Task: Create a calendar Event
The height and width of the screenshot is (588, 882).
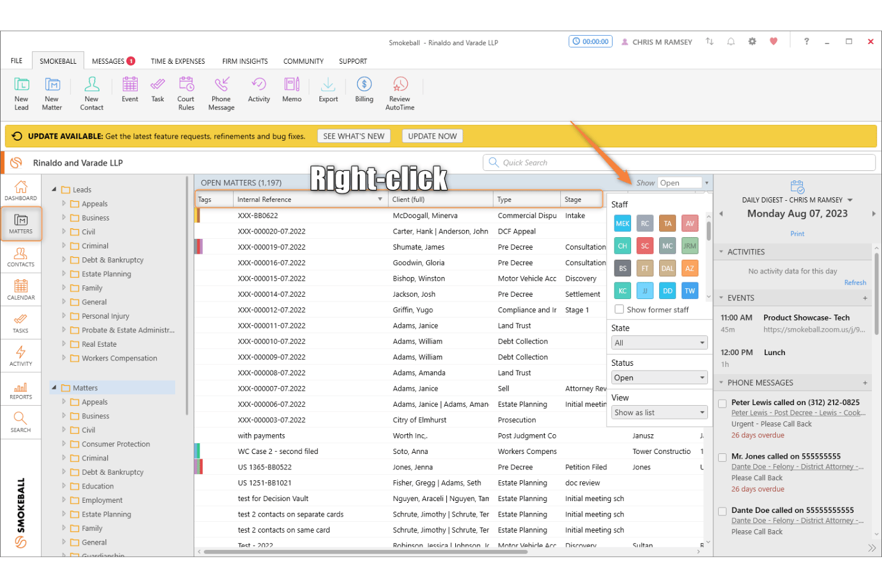Action: click(130, 90)
